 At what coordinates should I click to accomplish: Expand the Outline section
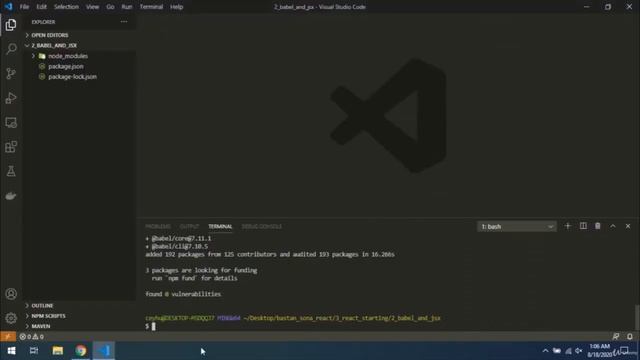coord(42,305)
